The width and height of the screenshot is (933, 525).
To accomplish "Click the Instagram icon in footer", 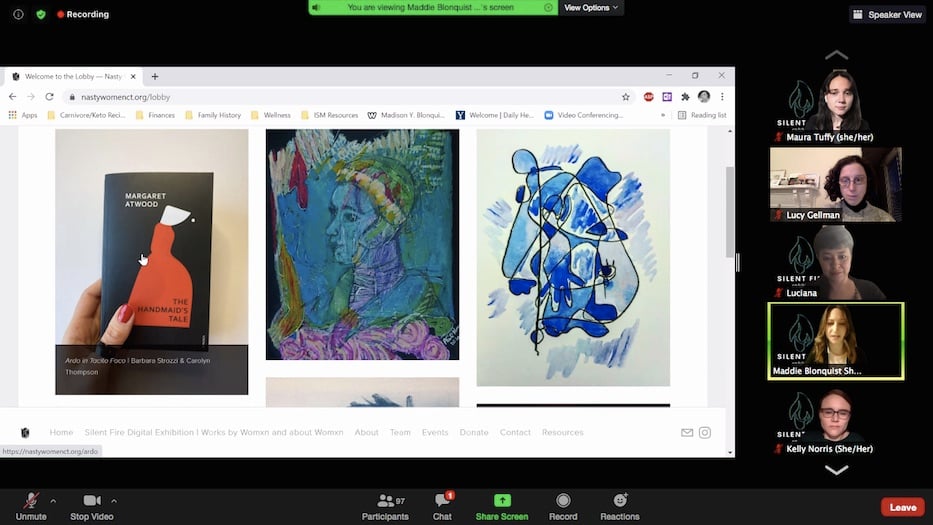I will coord(705,433).
